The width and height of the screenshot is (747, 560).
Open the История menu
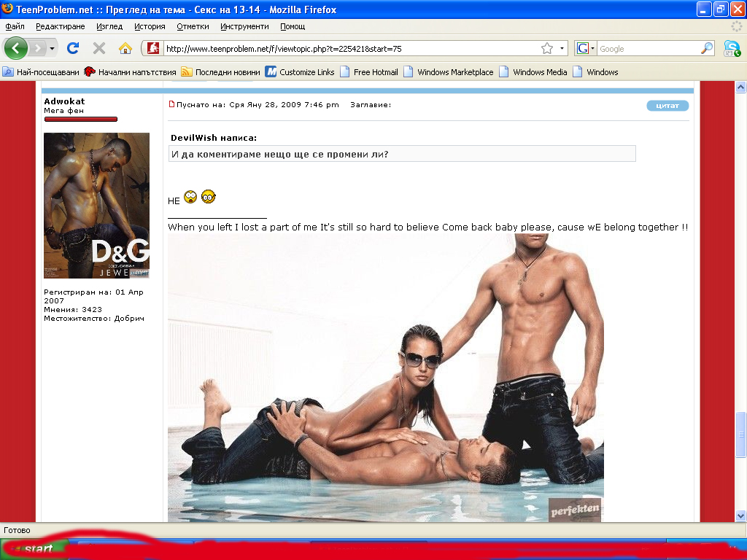[150, 26]
